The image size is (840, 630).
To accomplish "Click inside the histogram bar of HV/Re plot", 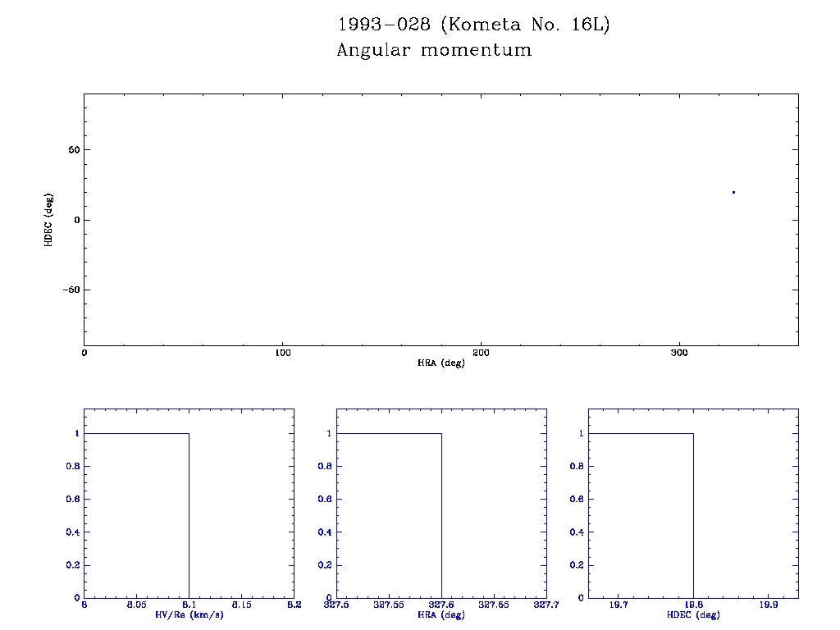I will [x=136, y=515].
